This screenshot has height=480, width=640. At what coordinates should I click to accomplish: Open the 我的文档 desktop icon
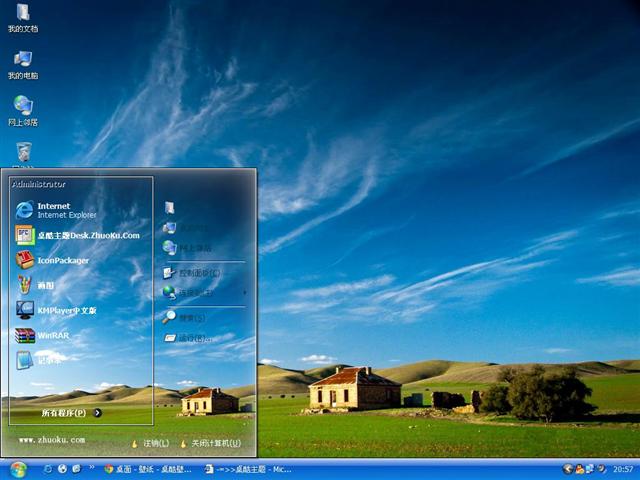pos(23,18)
